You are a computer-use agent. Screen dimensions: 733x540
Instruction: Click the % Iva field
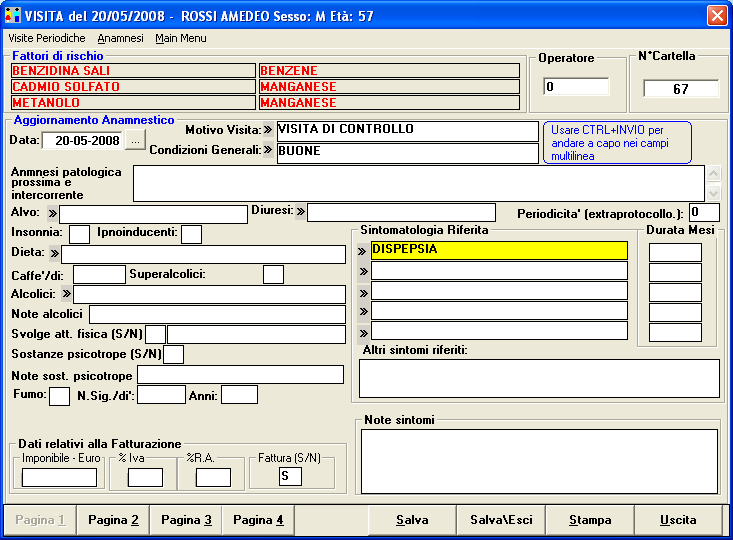point(145,478)
